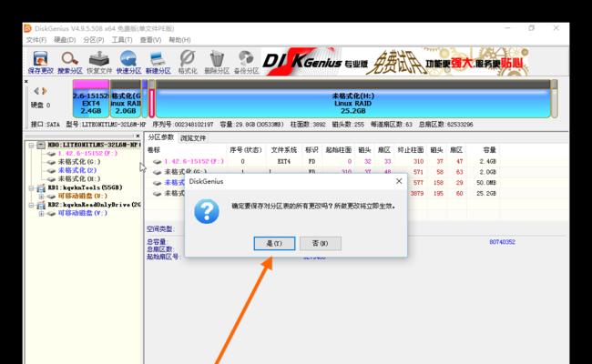Open the 帮助(H) menu
592x364 pixels.
179,40
